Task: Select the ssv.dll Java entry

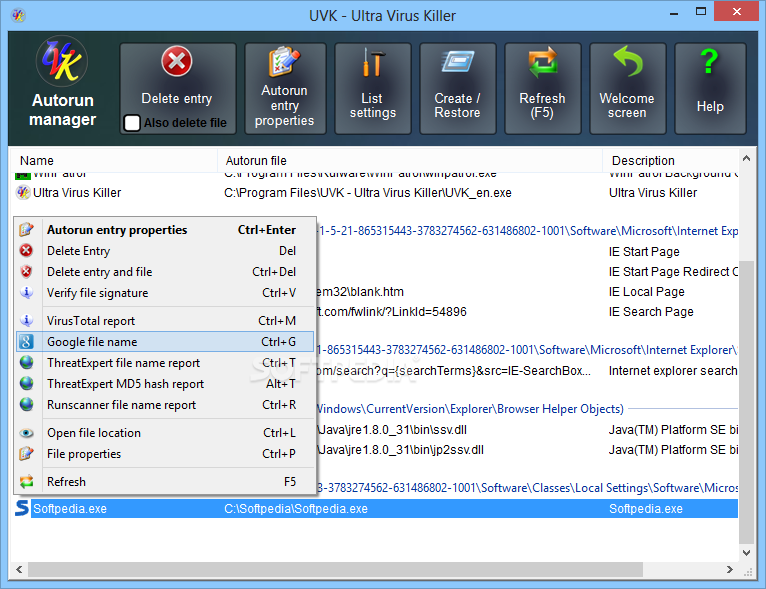Action: click(x=527, y=430)
